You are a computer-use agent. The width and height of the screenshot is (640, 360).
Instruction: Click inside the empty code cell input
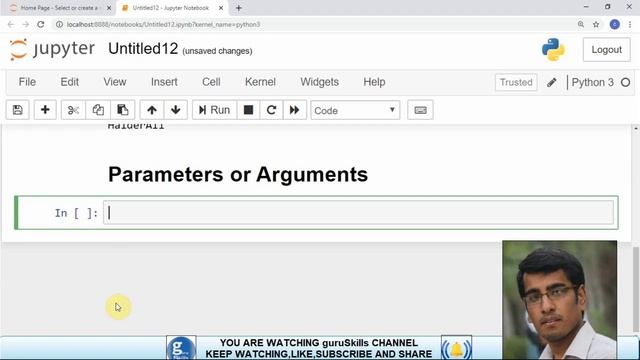coord(358,213)
